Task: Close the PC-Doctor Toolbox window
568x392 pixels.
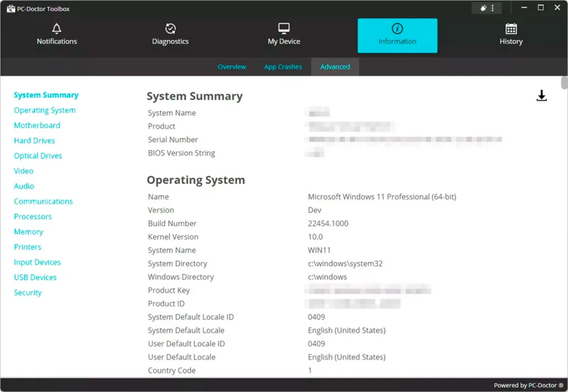Action: pos(557,8)
